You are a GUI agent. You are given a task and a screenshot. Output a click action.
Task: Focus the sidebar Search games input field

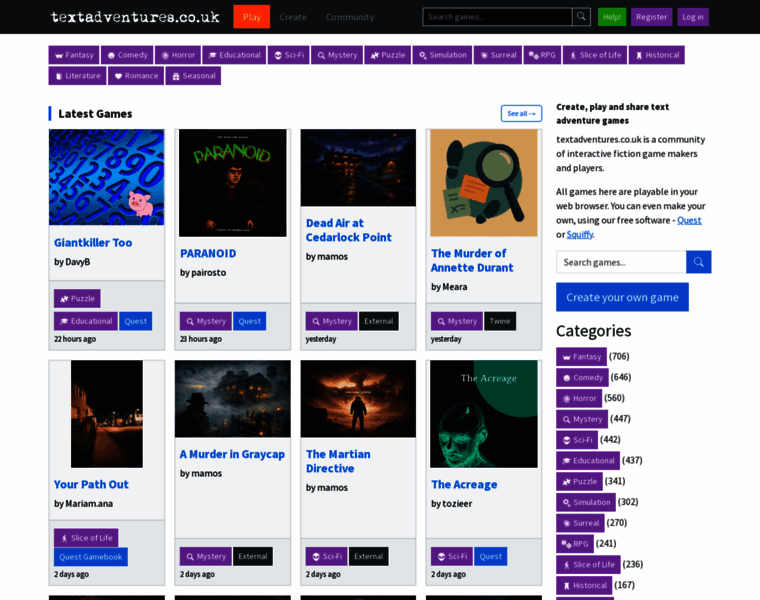point(621,262)
